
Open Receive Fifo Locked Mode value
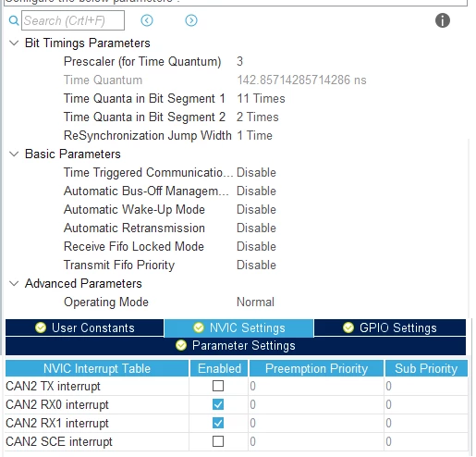click(256, 246)
